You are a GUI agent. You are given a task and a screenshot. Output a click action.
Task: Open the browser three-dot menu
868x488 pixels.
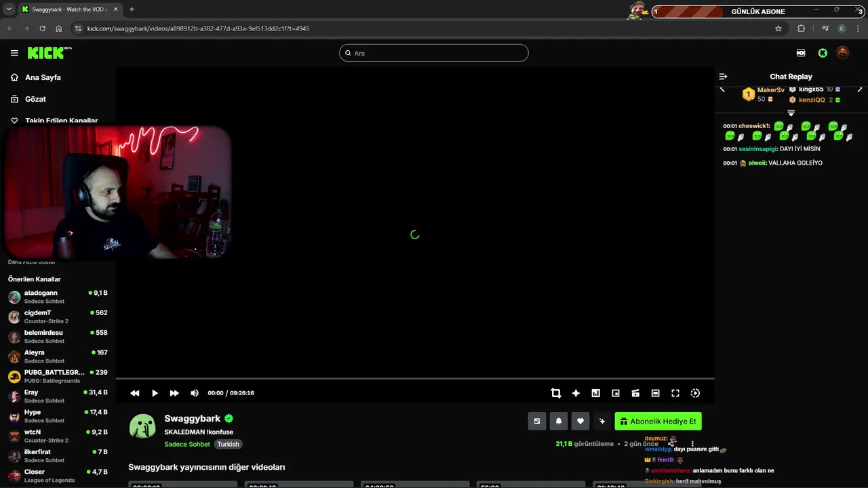point(859,28)
